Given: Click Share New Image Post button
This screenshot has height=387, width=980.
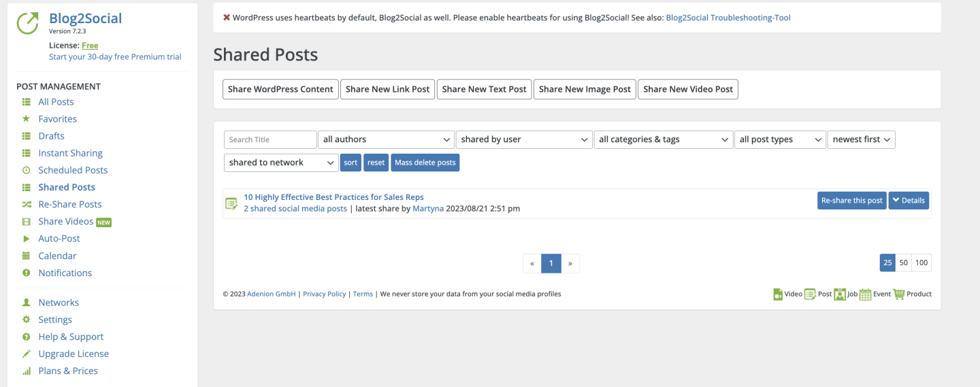Looking at the screenshot, I should click(x=585, y=89).
